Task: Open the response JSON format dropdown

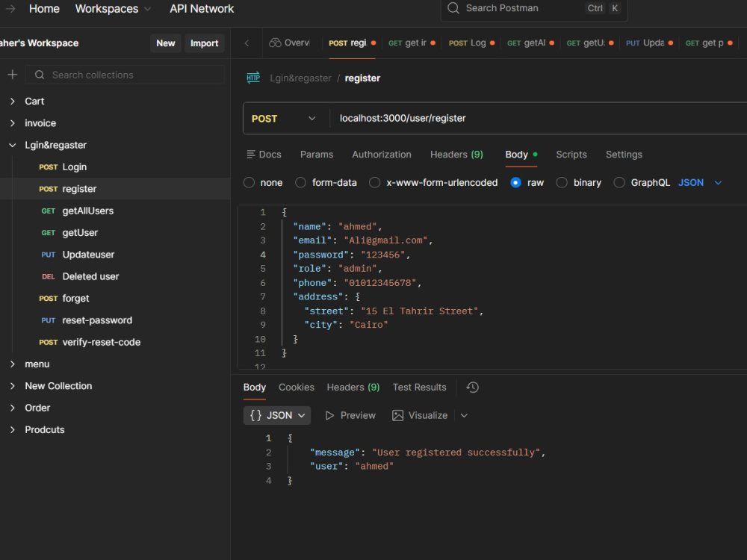Action: (277, 415)
